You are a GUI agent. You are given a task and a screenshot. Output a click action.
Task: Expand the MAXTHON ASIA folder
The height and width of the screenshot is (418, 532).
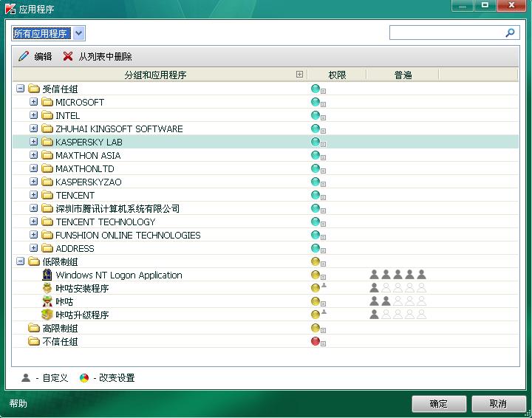33,155
